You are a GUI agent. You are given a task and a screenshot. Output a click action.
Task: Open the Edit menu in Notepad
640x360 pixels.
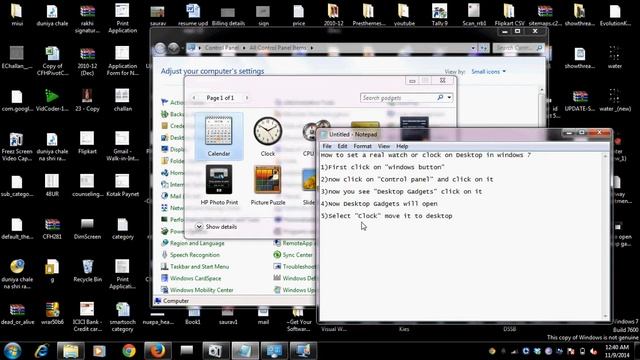342,146
